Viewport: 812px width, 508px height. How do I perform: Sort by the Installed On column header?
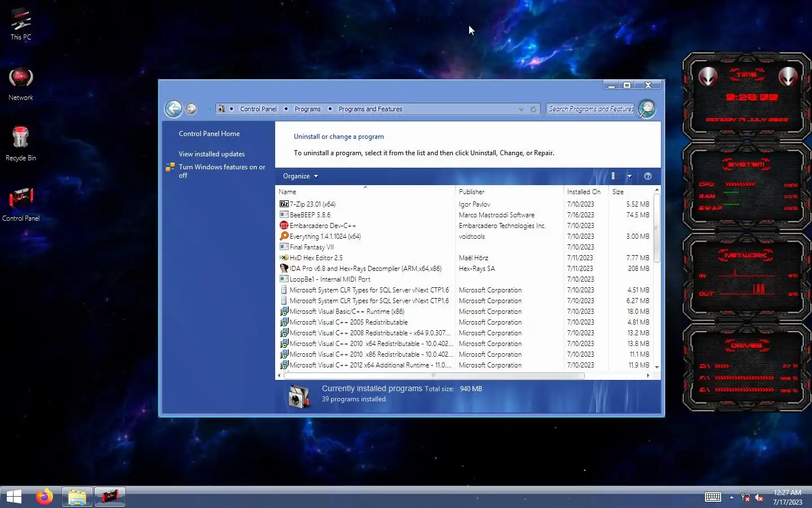coord(586,192)
